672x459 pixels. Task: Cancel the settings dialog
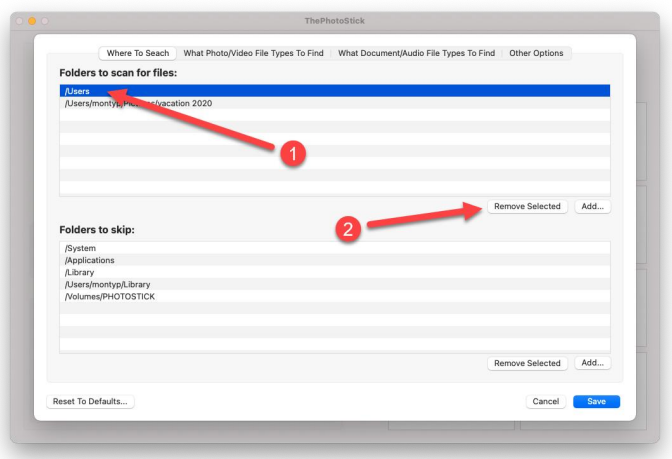(x=546, y=401)
